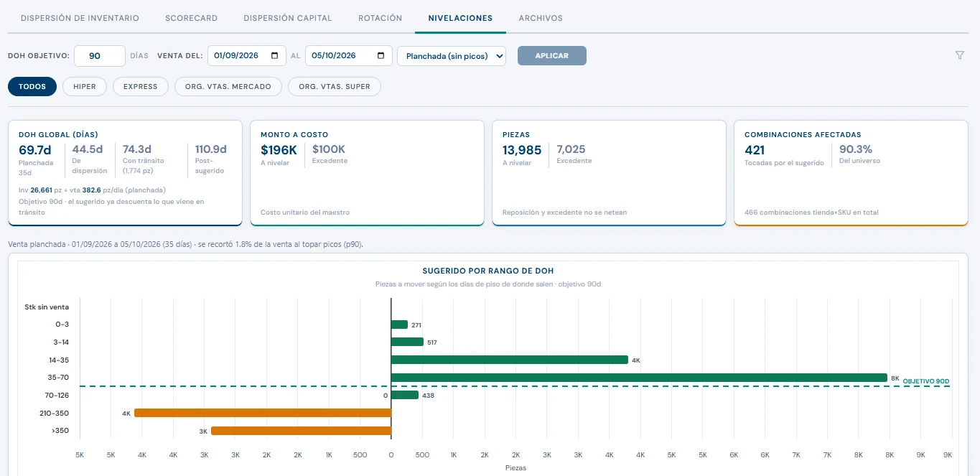This screenshot has height=476, width=980.
Task: Click the post-sugerido value 110.9d
Action: coord(211,149)
